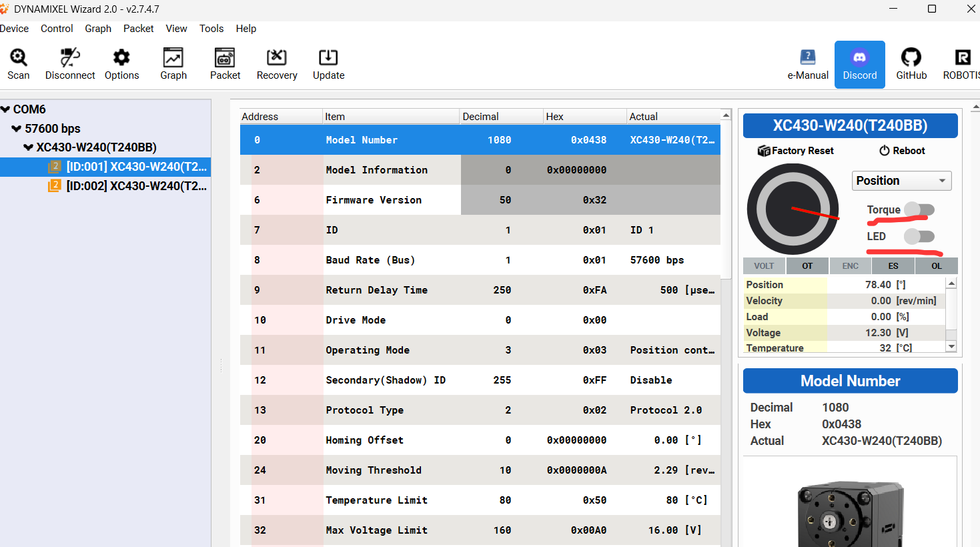
Task: Click the Voltage value 12.30 row
Action: [845, 333]
